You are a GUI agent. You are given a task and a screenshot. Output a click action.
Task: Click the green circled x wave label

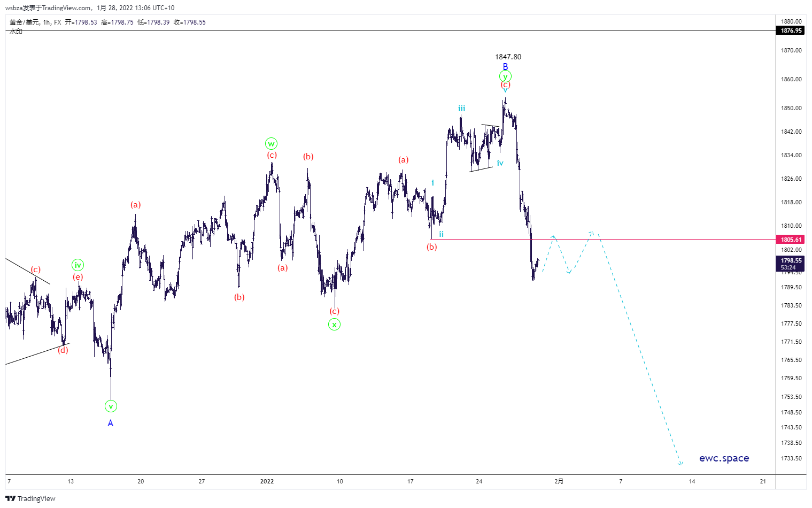(x=334, y=325)
